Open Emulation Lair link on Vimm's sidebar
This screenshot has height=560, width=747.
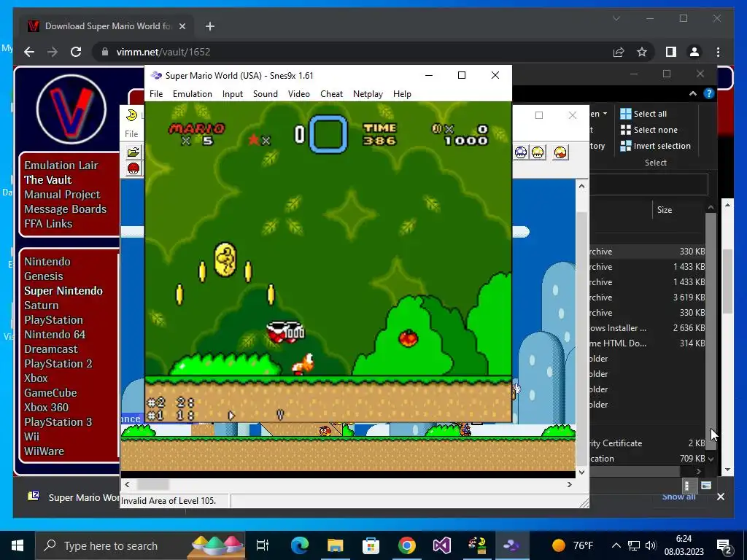tap(61, 166)
